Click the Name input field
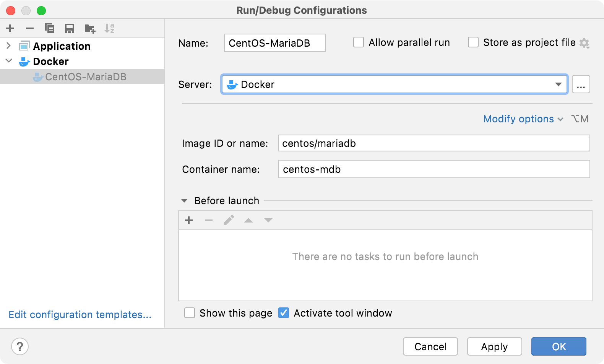The width and height of the screenshot is (604, 364). 274,43
